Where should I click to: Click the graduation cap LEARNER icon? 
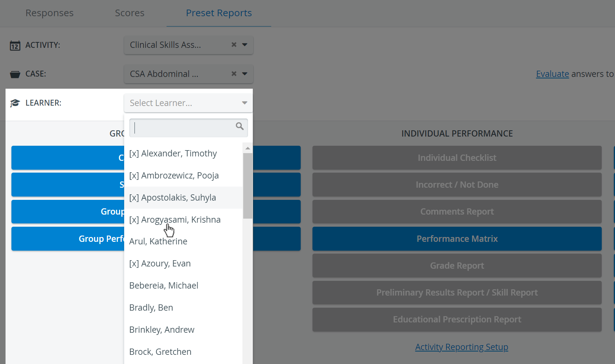click(15, 103)
